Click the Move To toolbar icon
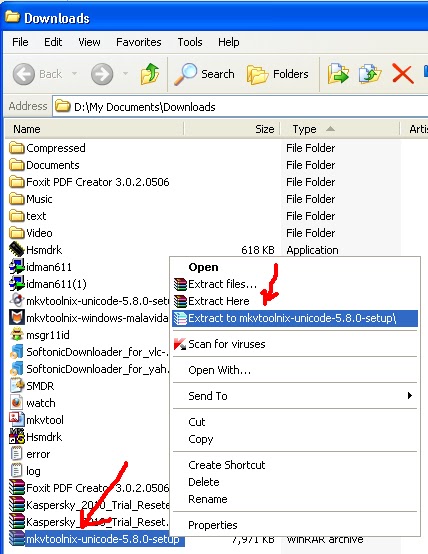This screenshot has height=554, width=428. (x=338, y=74)
